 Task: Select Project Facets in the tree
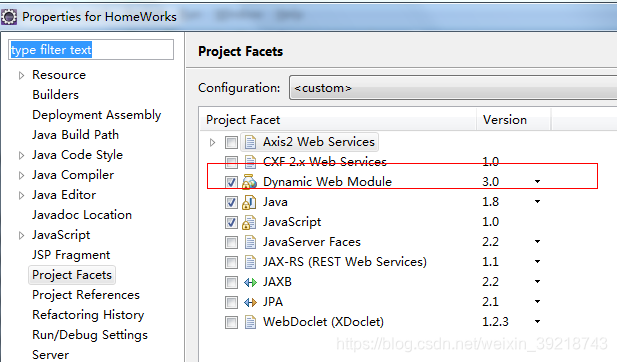[72, 275]
